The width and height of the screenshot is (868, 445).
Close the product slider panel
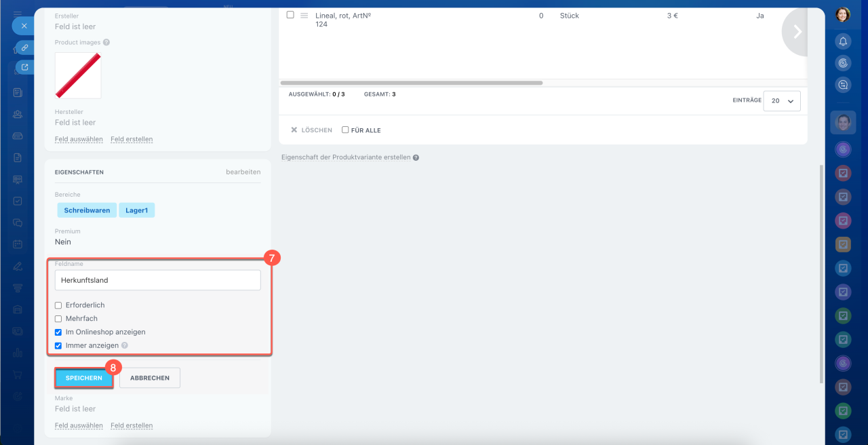(24, 26)
